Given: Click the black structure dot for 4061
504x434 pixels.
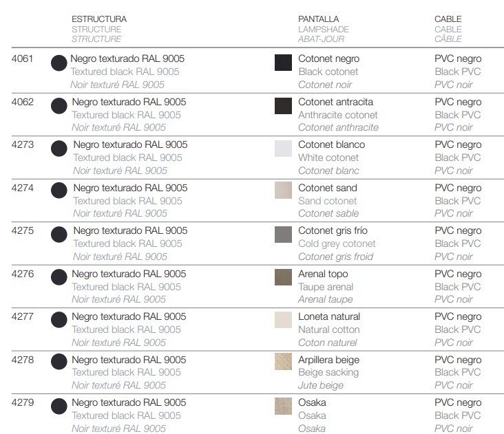Looking at the screenshot, I should tap(59, 63).
